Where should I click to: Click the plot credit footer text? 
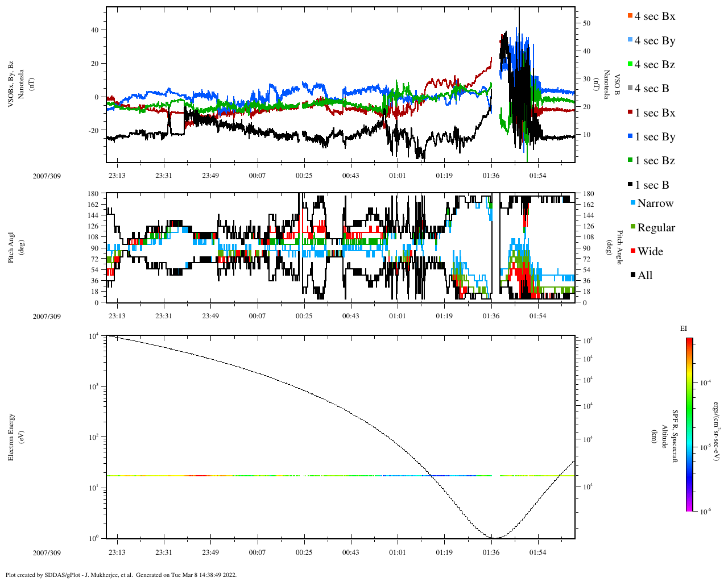121,575
